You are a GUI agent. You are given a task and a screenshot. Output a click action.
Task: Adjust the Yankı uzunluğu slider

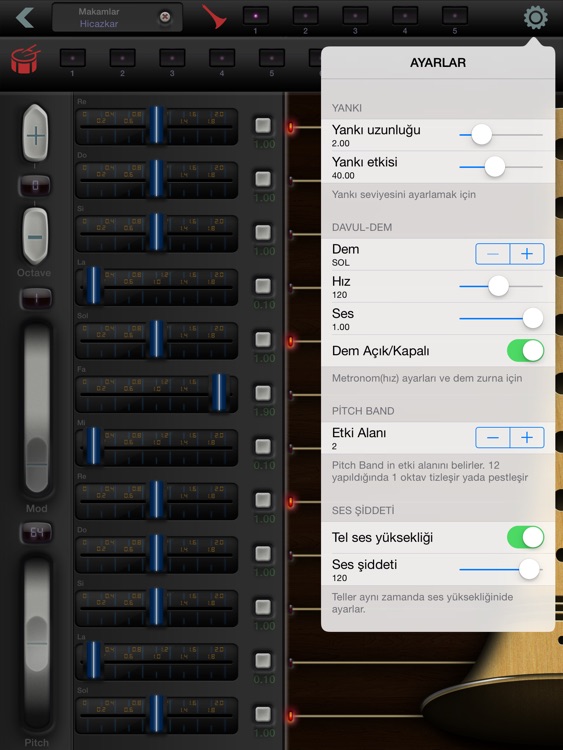coord(500,135)
